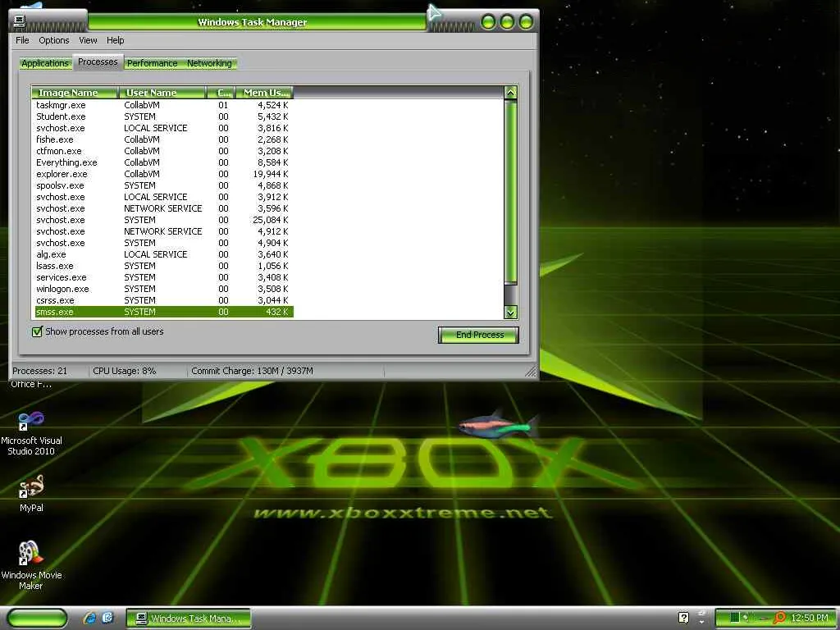840x630 pixels.
Task: Select svchost.exe using 25,084 K memory
Action: pyautogui.click(x=163, y=220)
